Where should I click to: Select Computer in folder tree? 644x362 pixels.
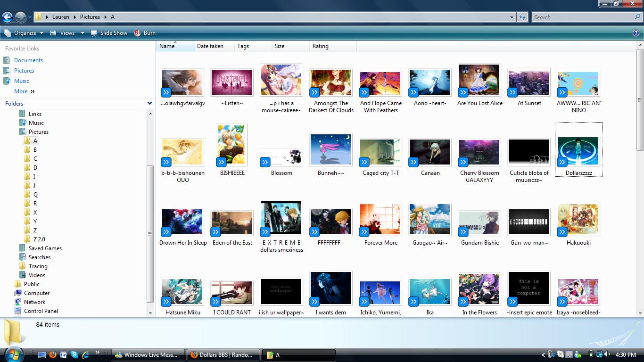[37, 293]
